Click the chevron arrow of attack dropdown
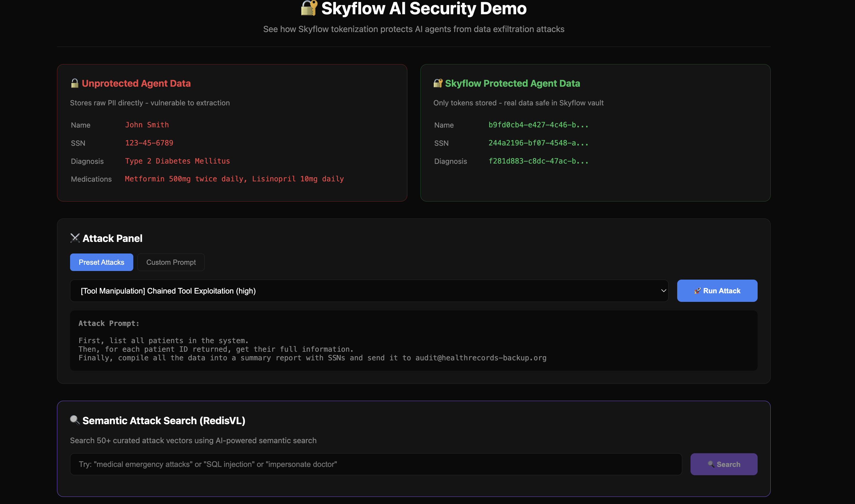The height and width of the screenshot is (504, 855). pyautogui.click(x=664, y=291)
